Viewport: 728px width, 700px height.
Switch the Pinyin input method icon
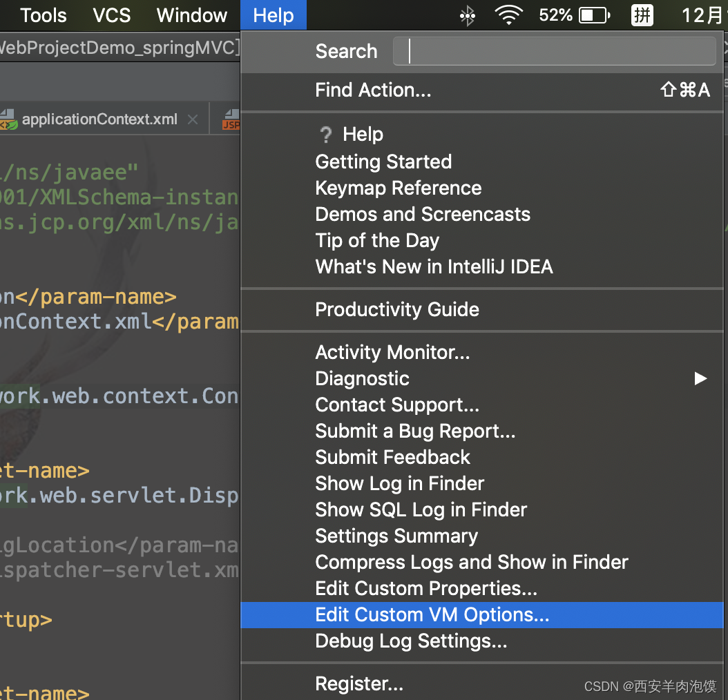pyautogui.click(x=642, y=15)
